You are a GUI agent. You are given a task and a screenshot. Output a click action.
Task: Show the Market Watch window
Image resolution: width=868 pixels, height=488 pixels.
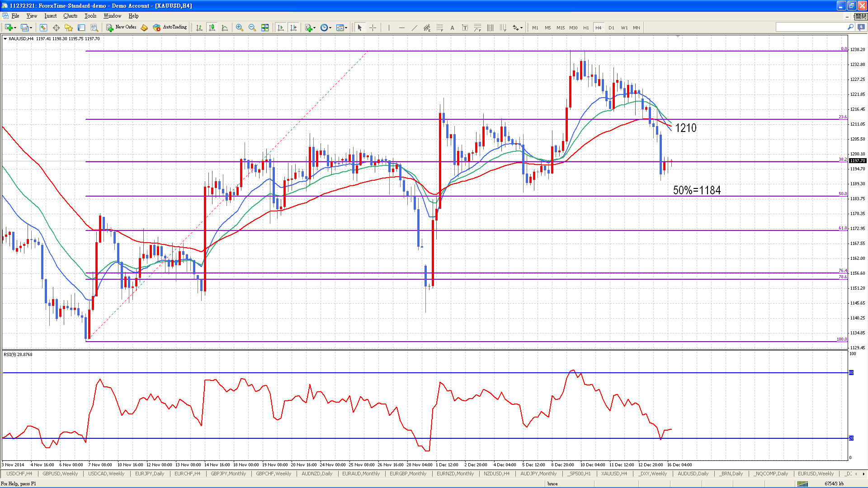click(43, 28)
